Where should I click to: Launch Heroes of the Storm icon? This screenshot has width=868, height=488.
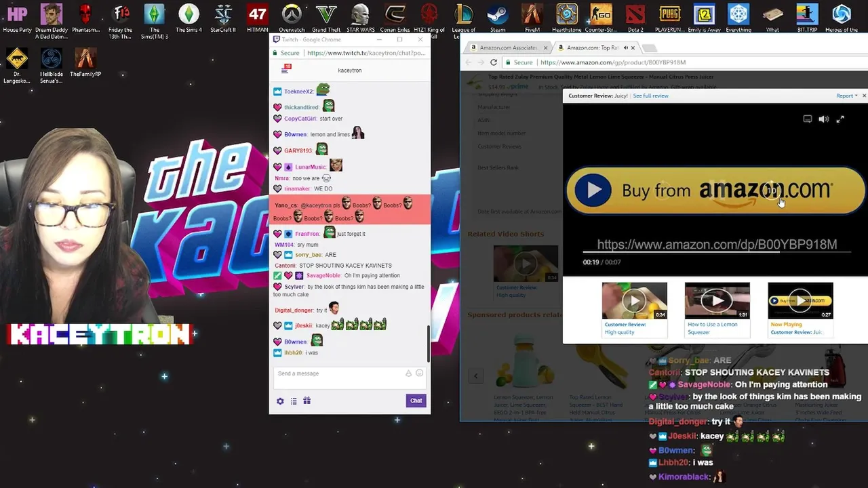click(x=842, y=18)
